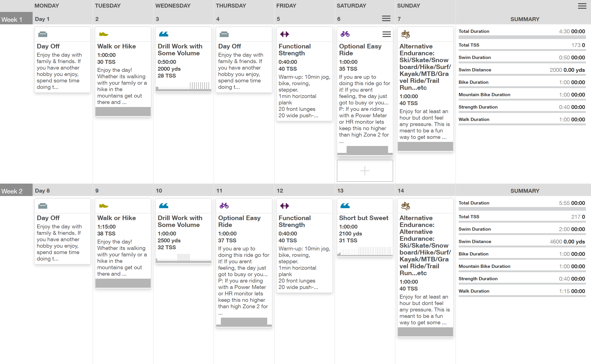Click the bike icon on Saturday's Optional Easy Ride

(x=345, y=34)
